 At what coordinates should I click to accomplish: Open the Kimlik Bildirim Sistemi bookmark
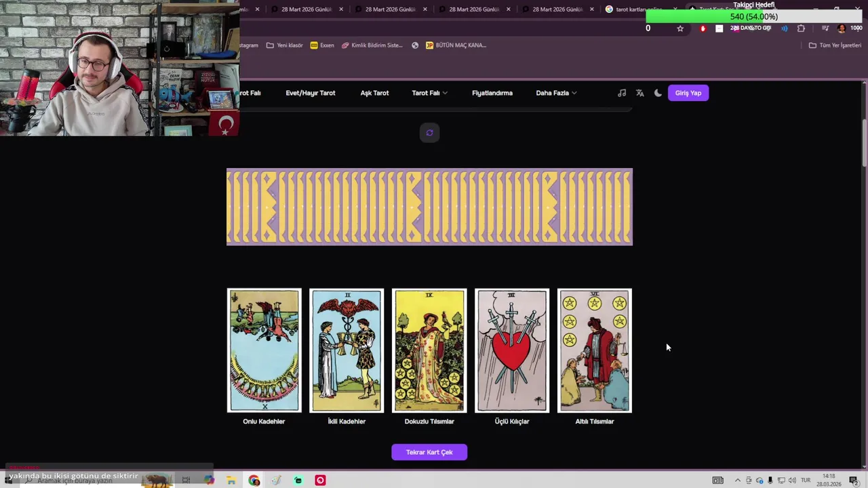click(x=372, y=45)
